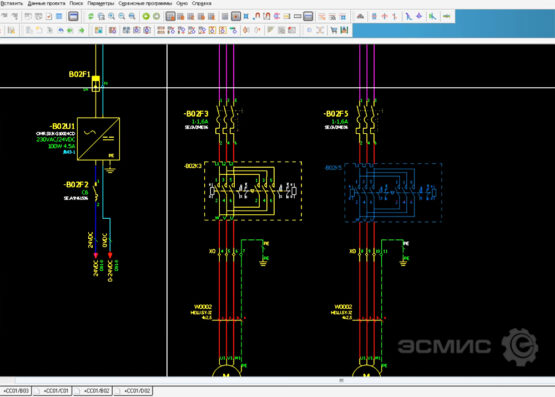The image size is (555, 397).
Task: Click the red cross-shaped connection icon
Action: [384, 16]
